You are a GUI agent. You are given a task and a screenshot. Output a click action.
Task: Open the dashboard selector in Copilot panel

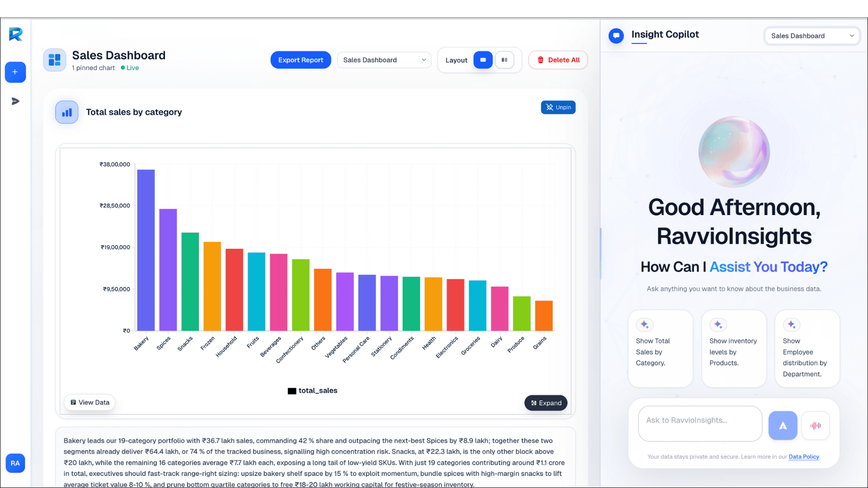[x=811, y=36]
